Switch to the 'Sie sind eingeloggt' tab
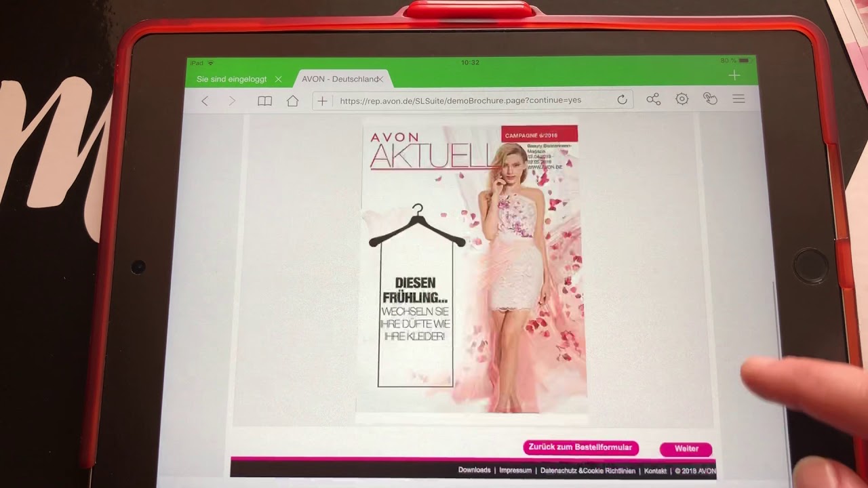This screenshot has width=868, height=488. (231, 79)
